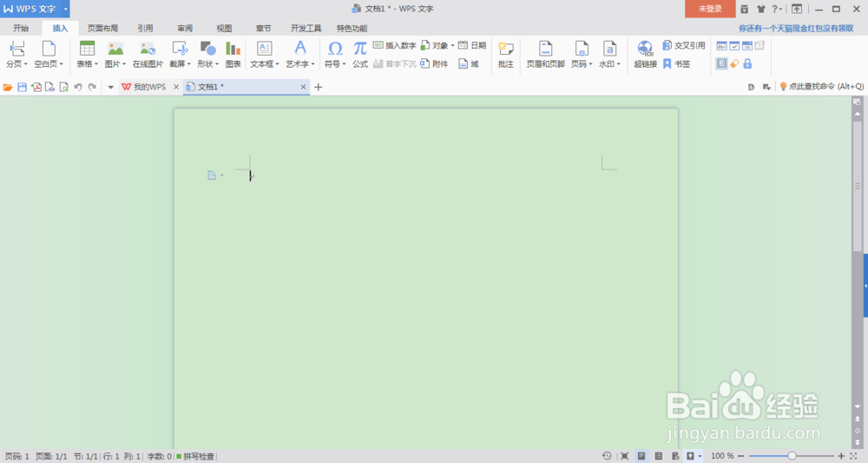Expand the 表格 dropdown arrow
This screenshot has width=868, height=463.
click(96, 64)
